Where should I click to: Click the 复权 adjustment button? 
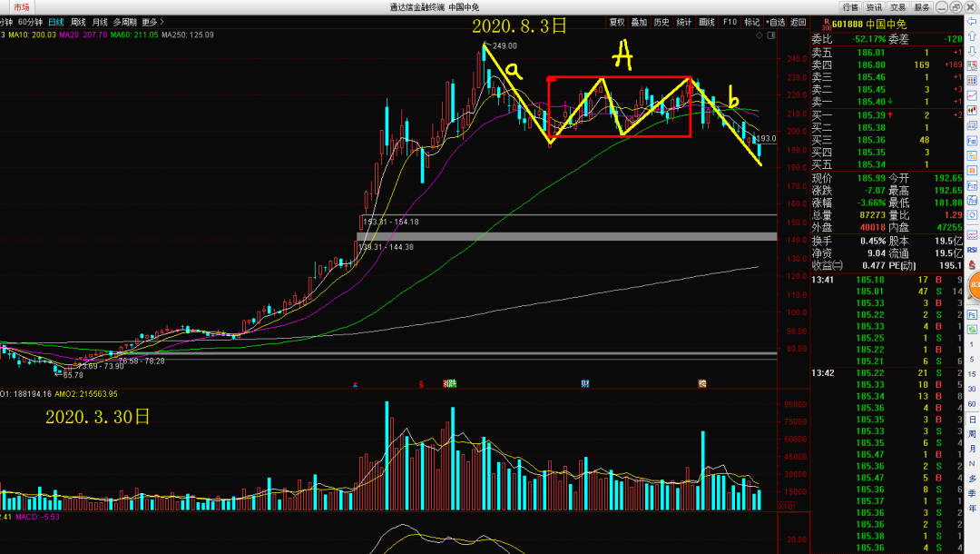pyautogui.click(x=617, y=22)
